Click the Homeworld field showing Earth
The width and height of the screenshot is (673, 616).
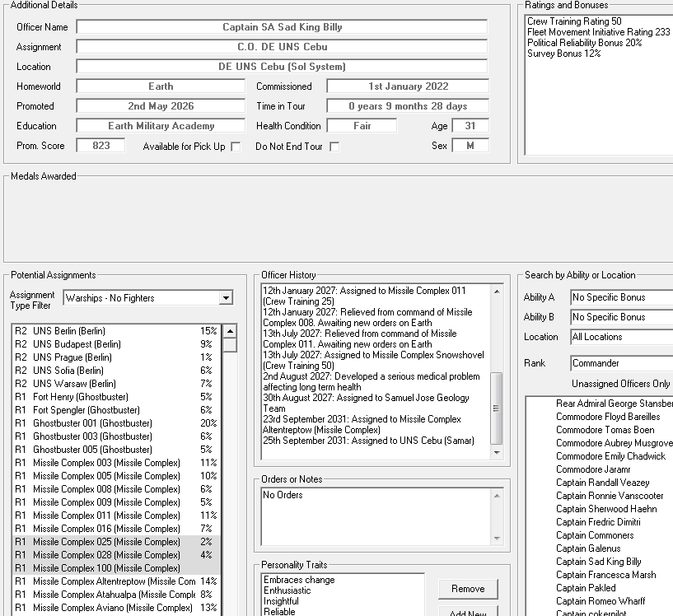161,86
